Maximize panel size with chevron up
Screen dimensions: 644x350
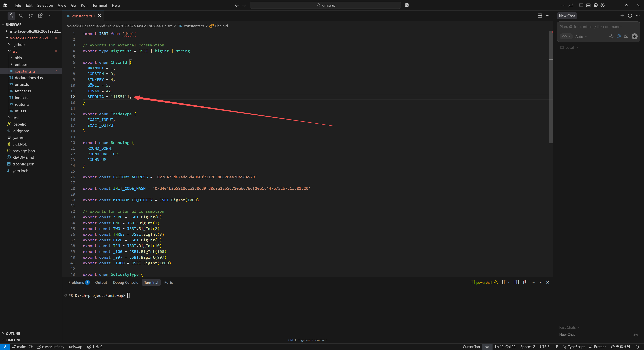click(541, 282)
